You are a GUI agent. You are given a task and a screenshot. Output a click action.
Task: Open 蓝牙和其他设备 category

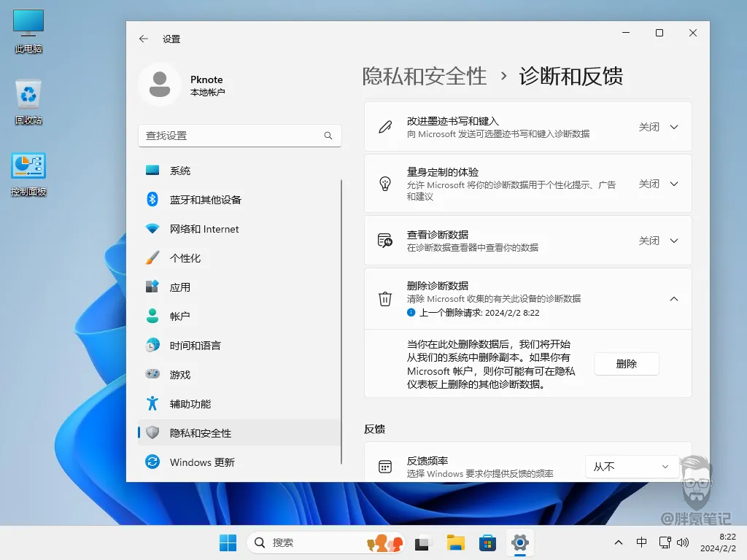pyautogui.click(x=239, y=200)
